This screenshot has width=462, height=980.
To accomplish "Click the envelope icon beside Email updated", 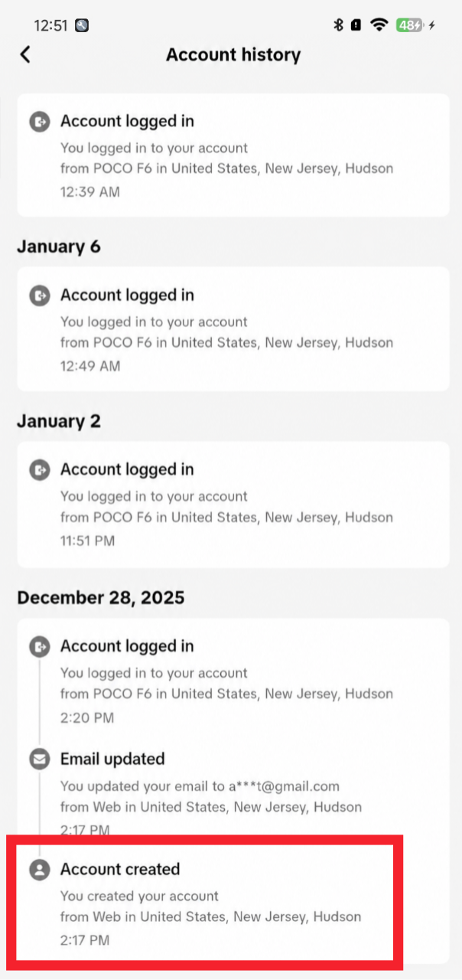I will (x=40, y=759).
